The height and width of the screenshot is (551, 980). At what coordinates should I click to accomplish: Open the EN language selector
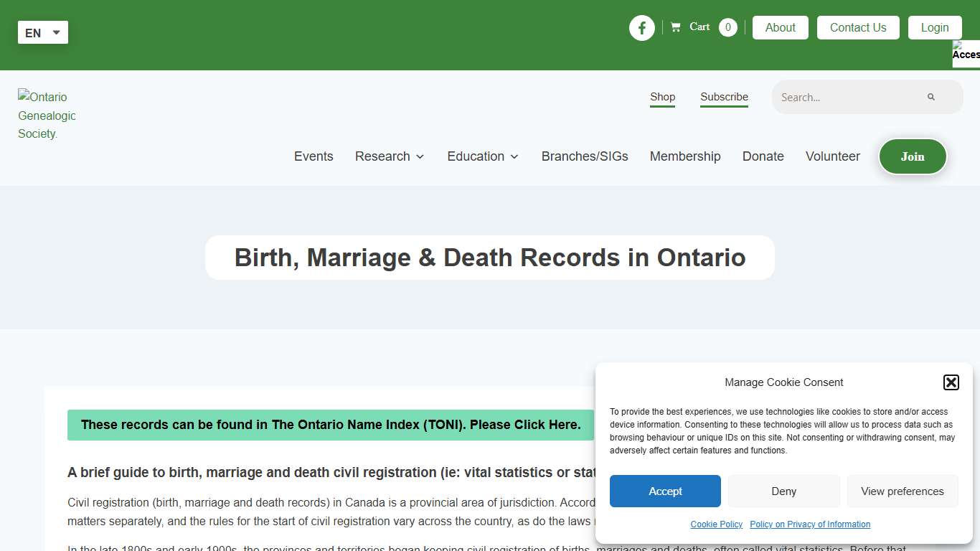[42, 32]
